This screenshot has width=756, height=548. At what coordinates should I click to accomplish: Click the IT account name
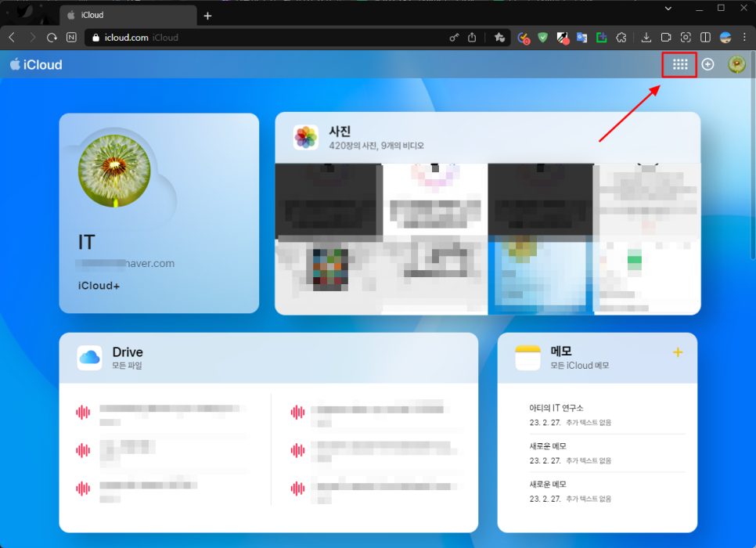tap(87, 242)
